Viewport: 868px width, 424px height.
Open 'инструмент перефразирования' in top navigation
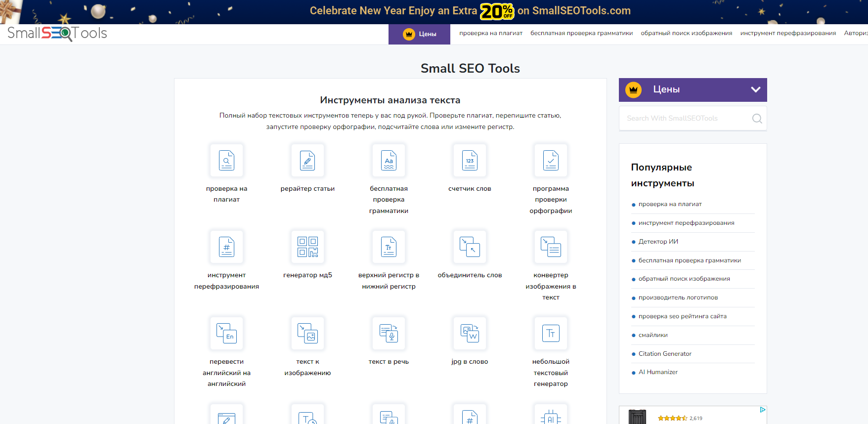tap(788, 33)
